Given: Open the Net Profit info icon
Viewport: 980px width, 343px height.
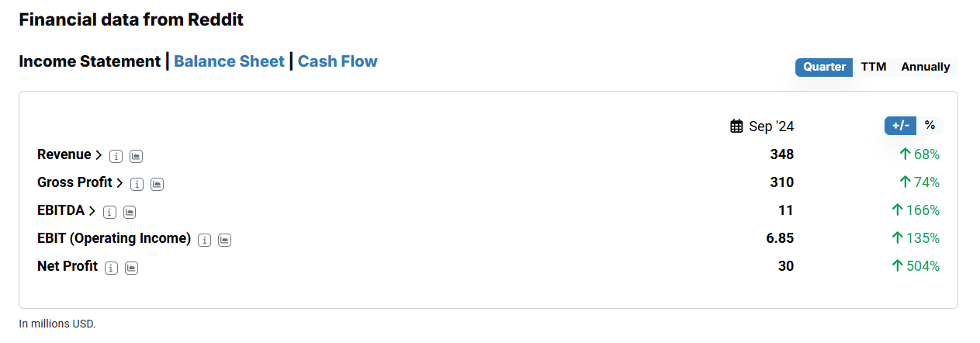Looking at the screenshot, I should pos(111,268).
